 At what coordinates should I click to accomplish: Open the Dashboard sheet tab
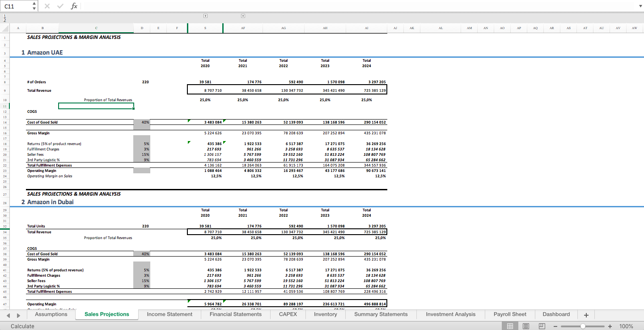coord(556,314)
